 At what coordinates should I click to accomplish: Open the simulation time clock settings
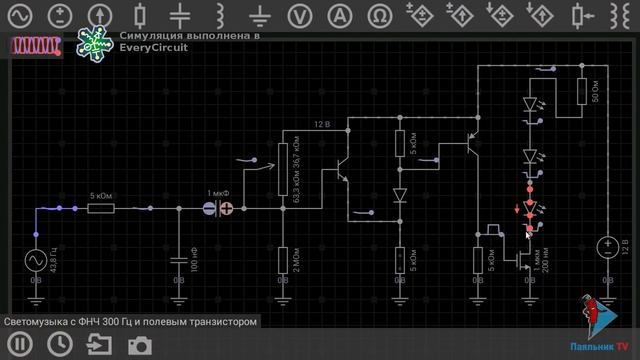point(60,344)
